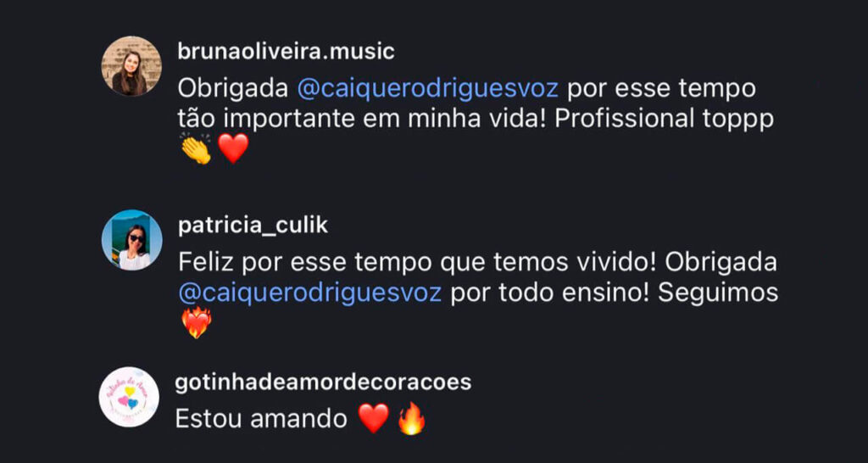
Task: Open gotinhadeamordecoracoes profile avatar
Action: 129,397
